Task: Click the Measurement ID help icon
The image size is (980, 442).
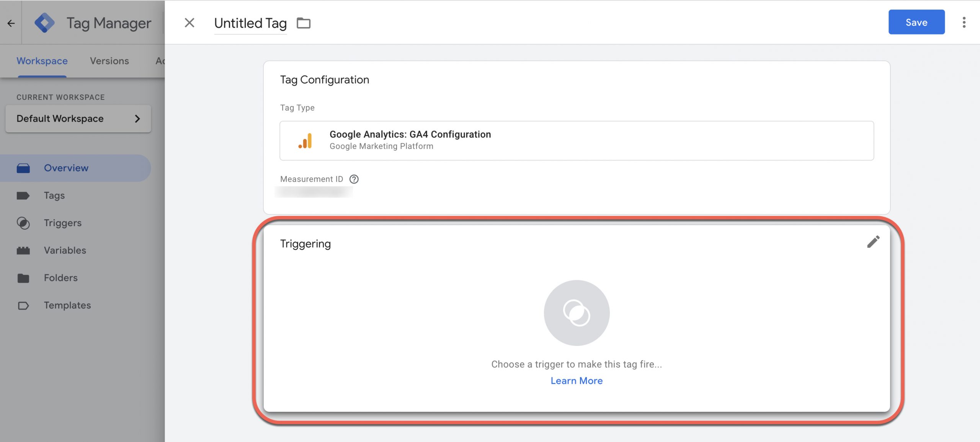Action: [354, 179]
